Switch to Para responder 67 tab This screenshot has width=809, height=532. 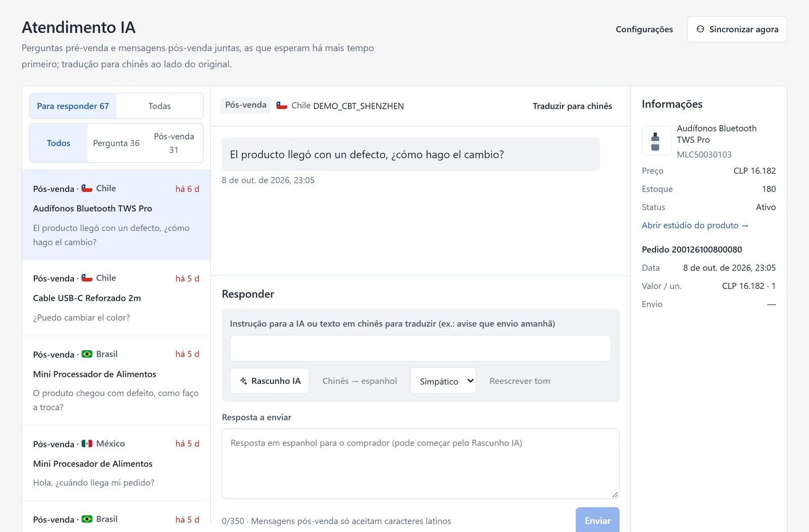point(73,106)
